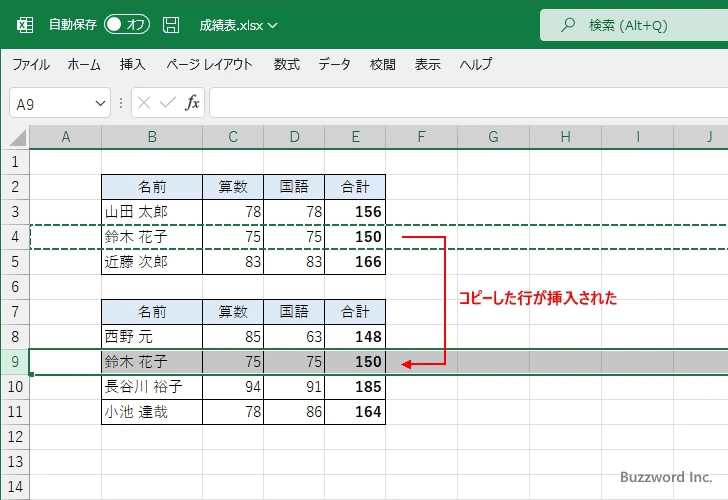Select column D header

coord(294,137)
